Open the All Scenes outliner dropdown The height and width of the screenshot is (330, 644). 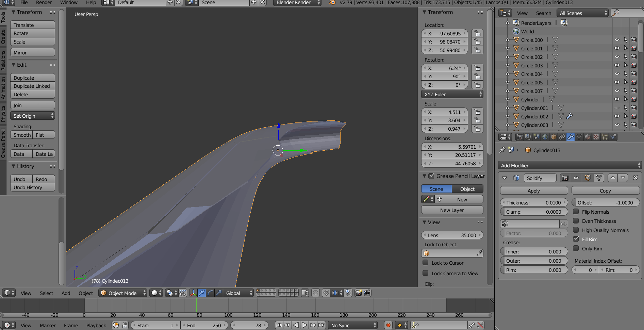point(582,13)
